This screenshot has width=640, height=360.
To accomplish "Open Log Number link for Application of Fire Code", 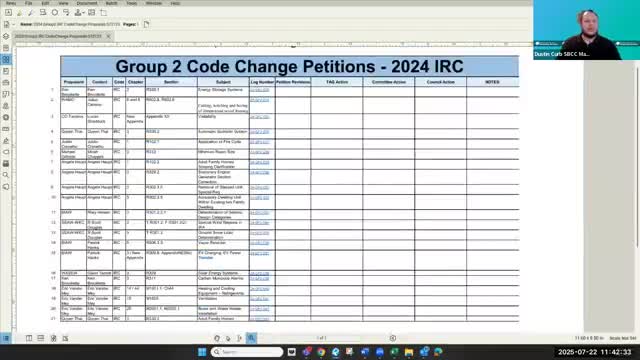I will (260, 142).
